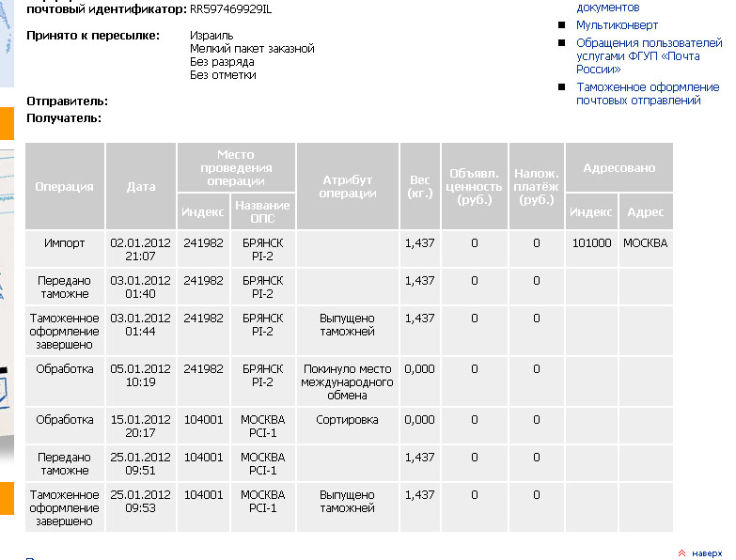Click the bullet icon next to «Мультиконверт»
Image resolution: width=736 pixels, height=560 pixels.
coord(562,25)
